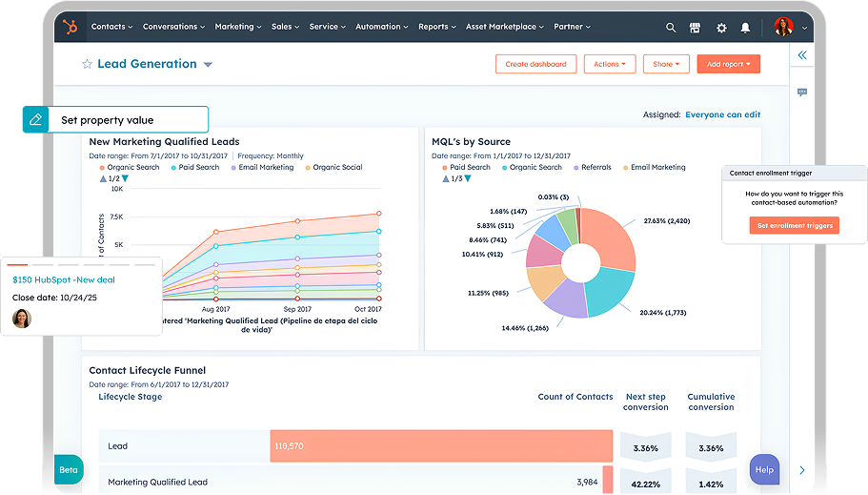The image size is (868, 495).
Task: Collapse the right sidebar with double chevron
Action: coord(802,55)
